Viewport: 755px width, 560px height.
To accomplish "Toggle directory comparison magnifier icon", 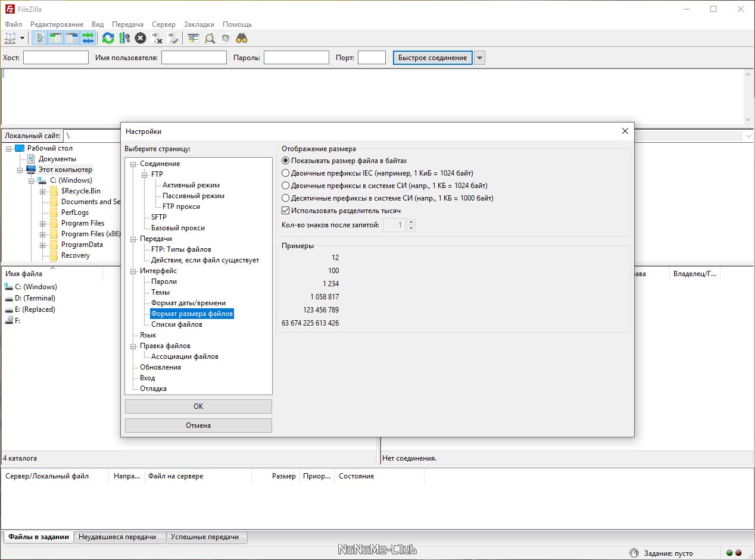I will [210, 38].
